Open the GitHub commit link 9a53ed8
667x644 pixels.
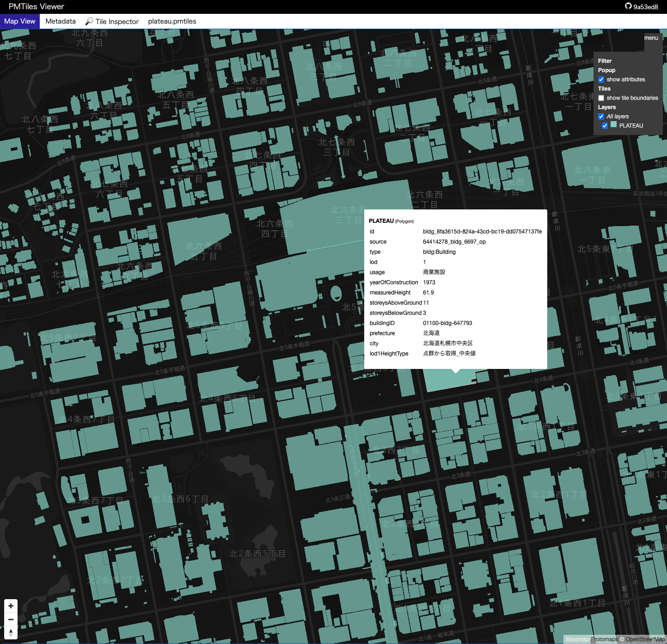pyautogui.click(x=645, y=7)
